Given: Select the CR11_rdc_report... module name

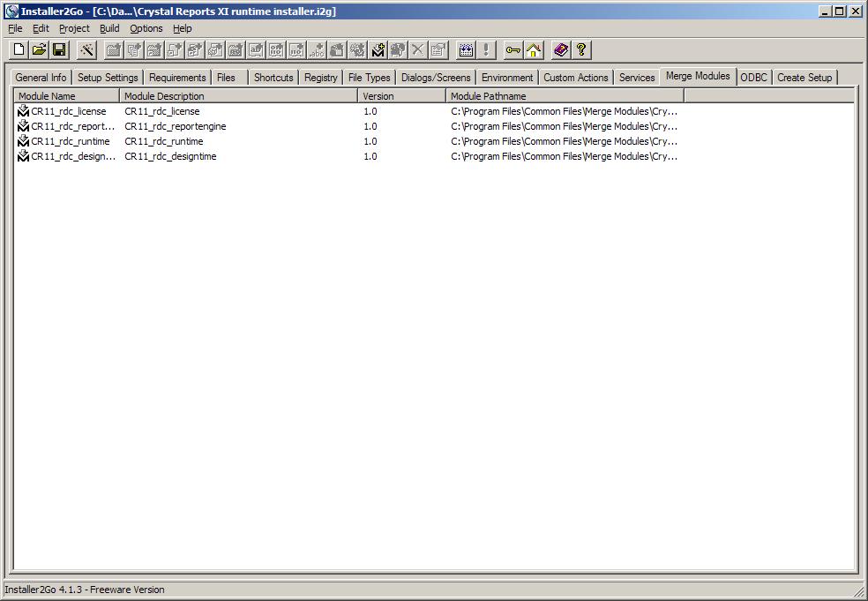Looking at the screenshot, I should (x=73, y=125).
